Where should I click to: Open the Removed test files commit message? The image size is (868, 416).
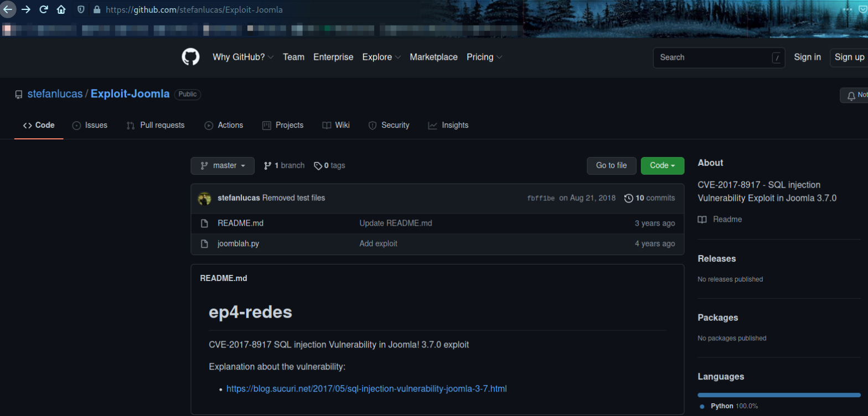[293, 198]
